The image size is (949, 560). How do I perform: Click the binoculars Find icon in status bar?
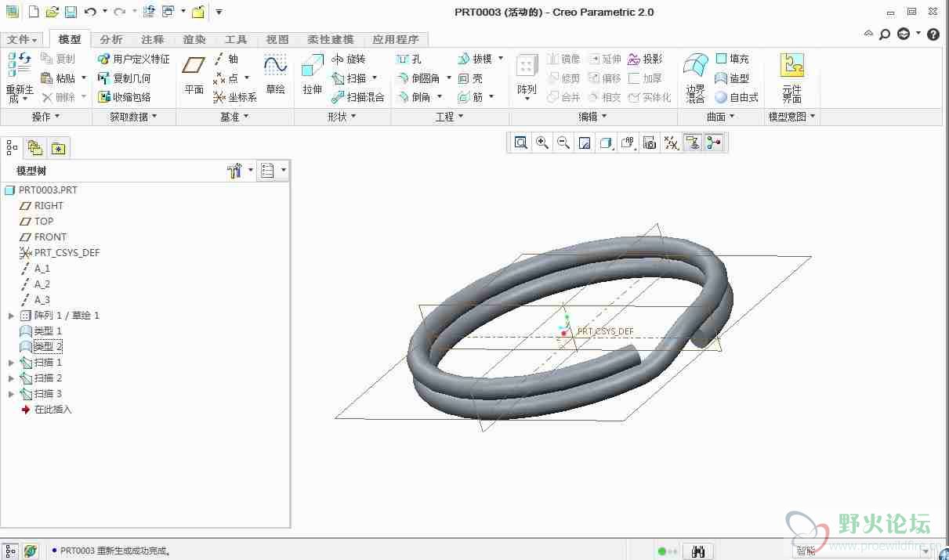pos(697,551)
